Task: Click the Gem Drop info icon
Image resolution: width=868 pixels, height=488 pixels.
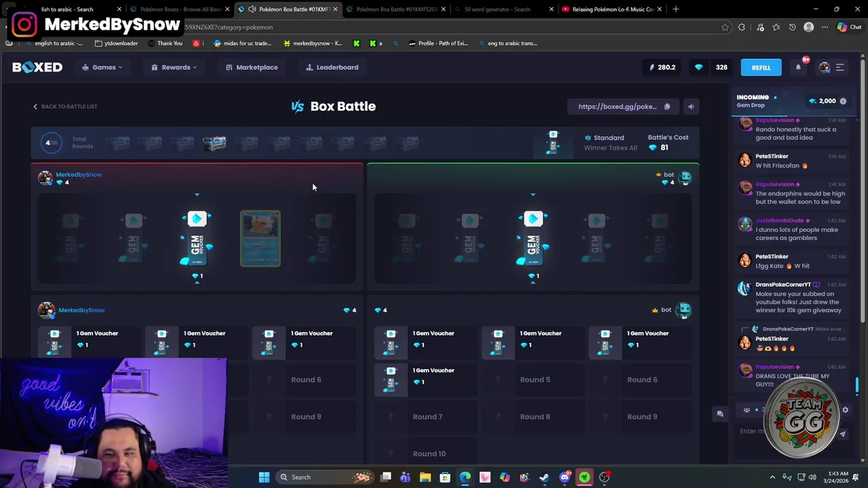Action: [x=843, y=101]
